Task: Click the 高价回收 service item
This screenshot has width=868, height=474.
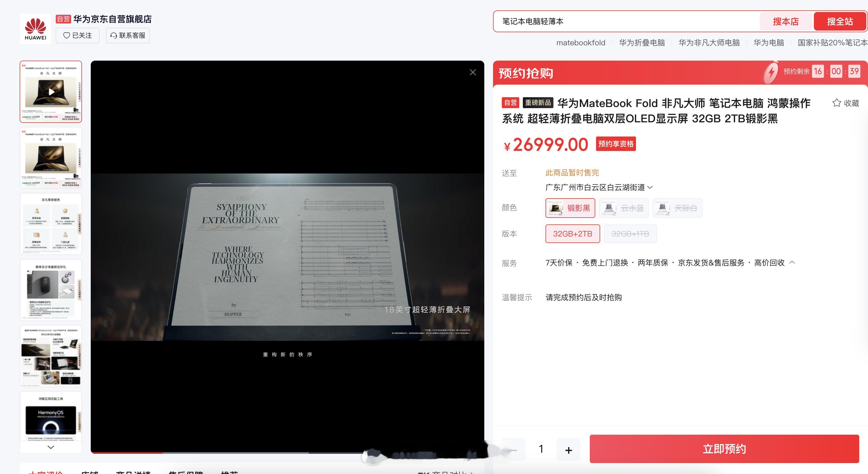Action: click(769, 263)
